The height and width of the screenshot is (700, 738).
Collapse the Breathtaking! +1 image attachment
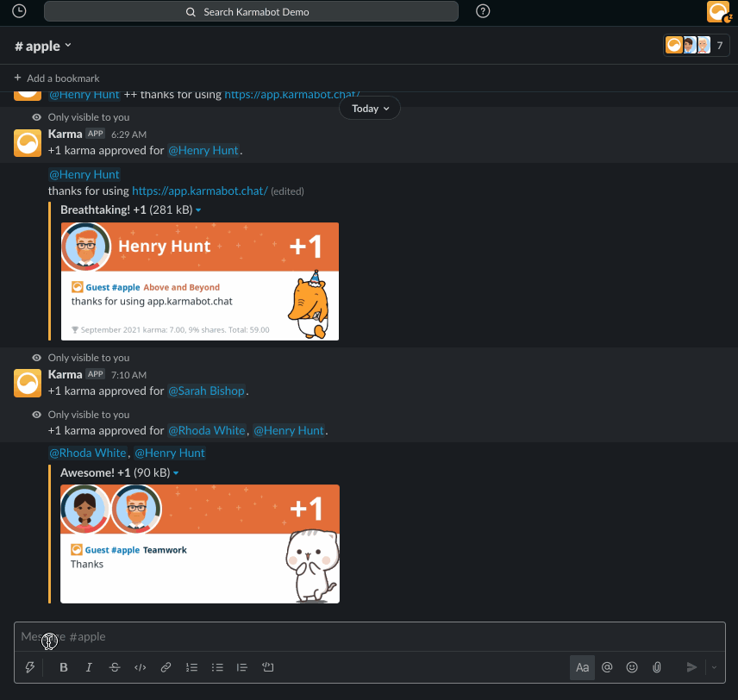(198, 210)
